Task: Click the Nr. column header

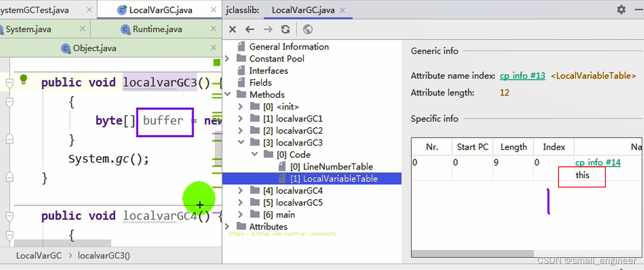Action: coord(432,147)
